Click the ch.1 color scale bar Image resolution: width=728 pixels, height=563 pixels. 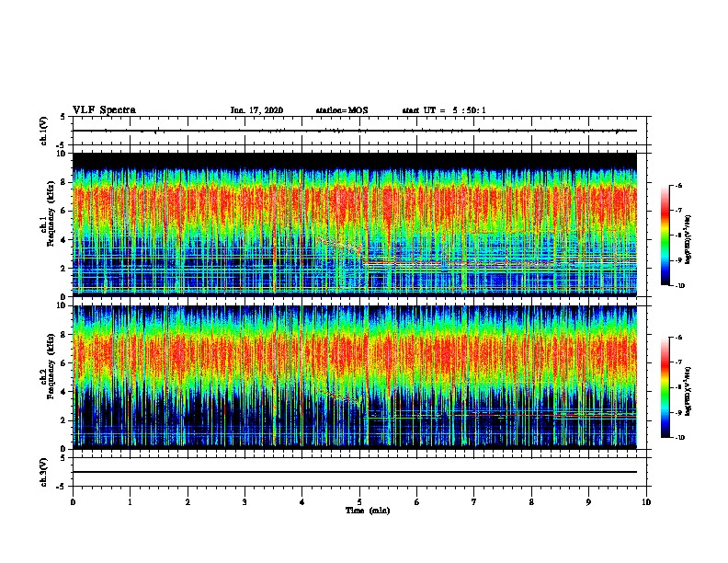tap(665, 236)
